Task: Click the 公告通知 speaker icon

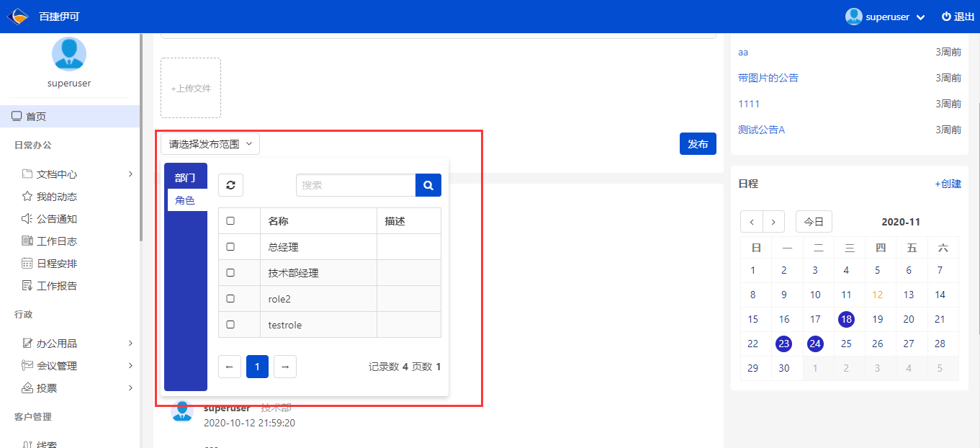Action: tap(27, 219)
